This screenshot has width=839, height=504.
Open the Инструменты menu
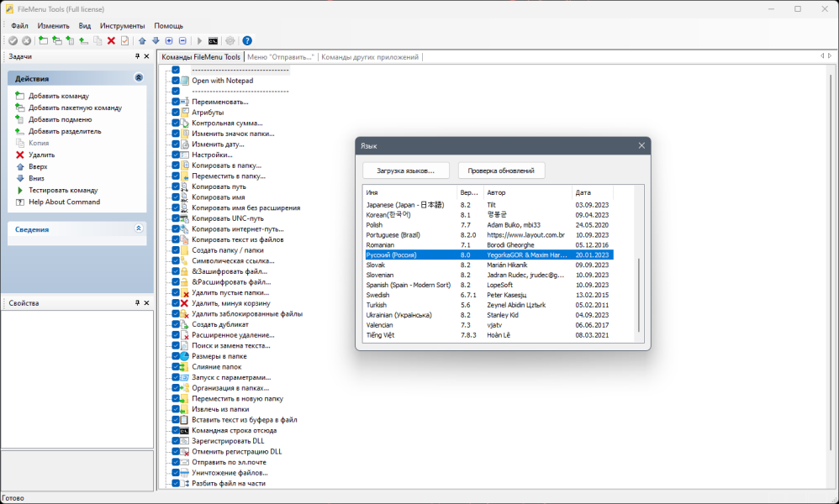(122, 26)
